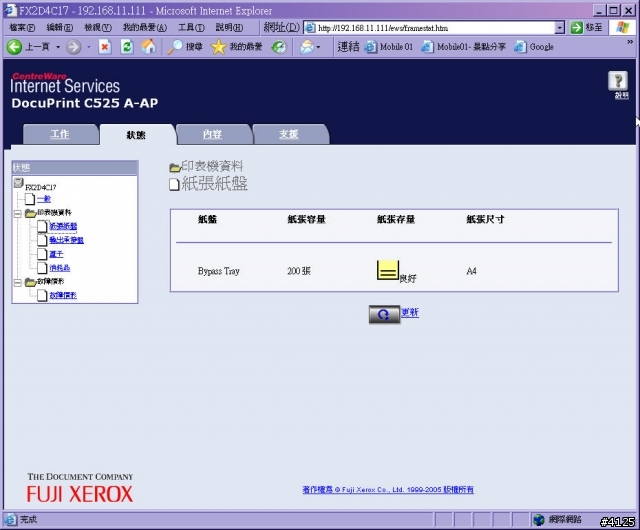Click the A4 paper size value

tap(471, 271)
